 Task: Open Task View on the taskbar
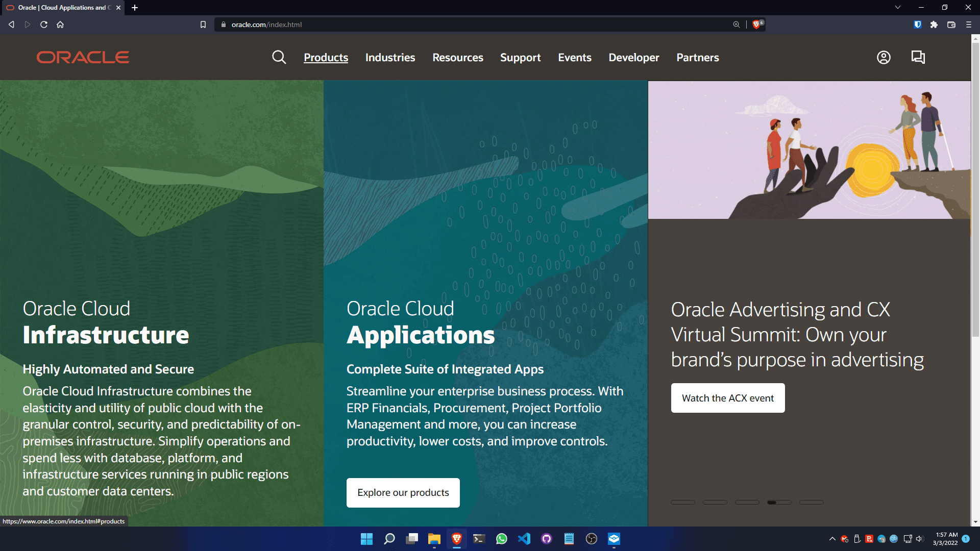click(x=412, y=539)
